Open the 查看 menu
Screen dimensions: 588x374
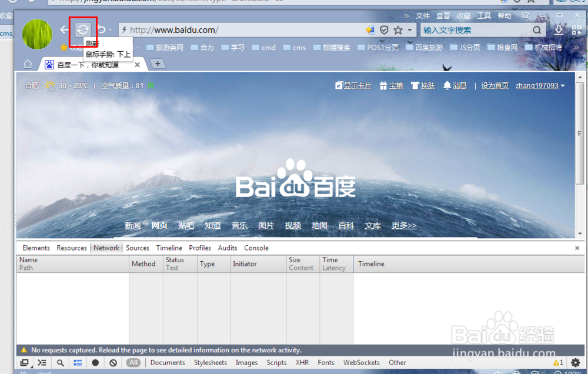click(x=443, y=16)
